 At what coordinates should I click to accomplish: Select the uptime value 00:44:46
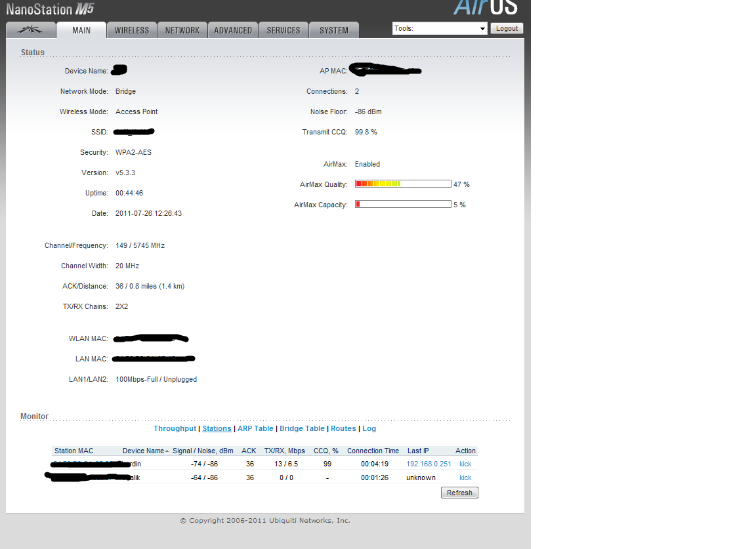click(129, 193)
